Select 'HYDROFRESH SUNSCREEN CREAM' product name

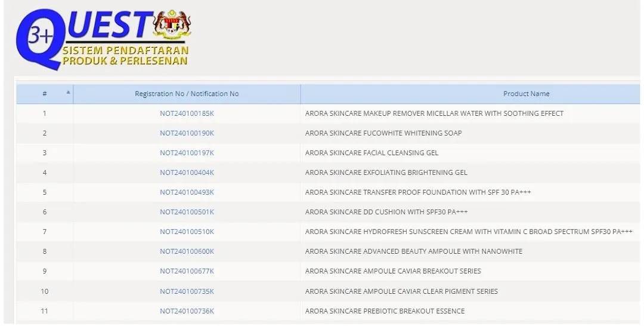(469, 232)
